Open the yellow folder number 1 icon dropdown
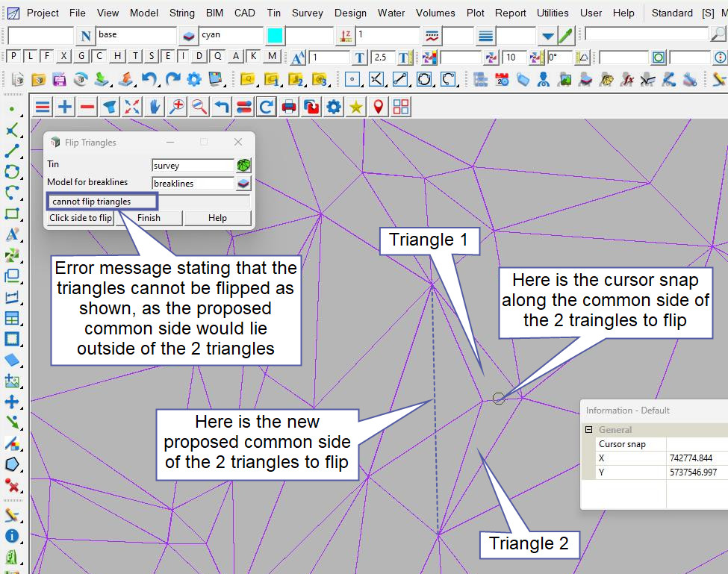728x574 pixels. coord(271,80)
